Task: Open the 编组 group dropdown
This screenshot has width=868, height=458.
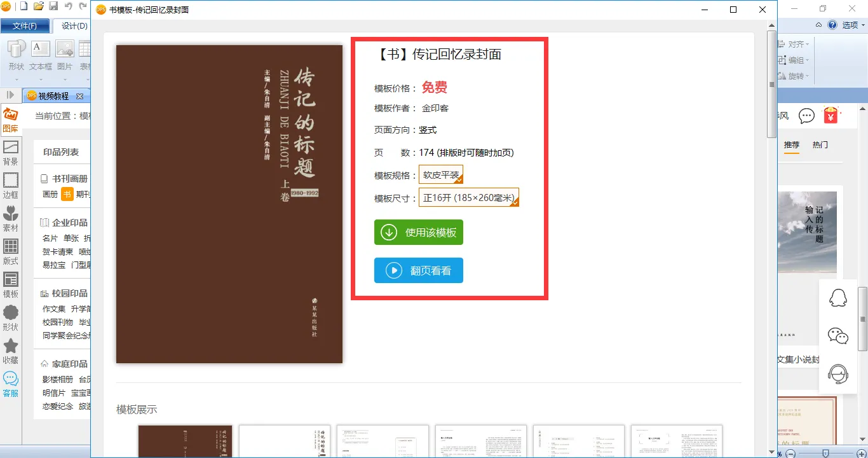Action: tap(794, 60)
